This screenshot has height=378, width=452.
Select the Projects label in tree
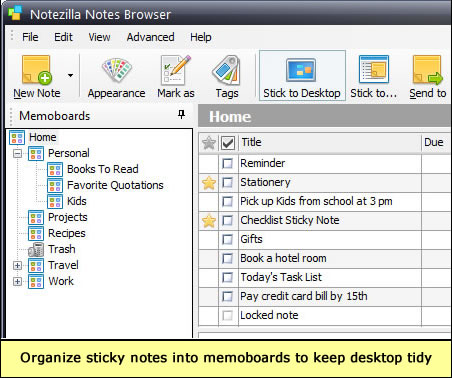pyautogui.click(x=68, y=217)
